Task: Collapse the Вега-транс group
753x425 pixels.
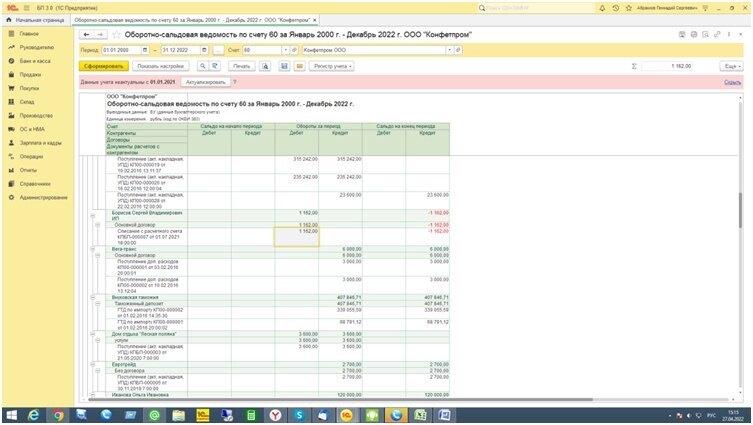Action: 92,249
